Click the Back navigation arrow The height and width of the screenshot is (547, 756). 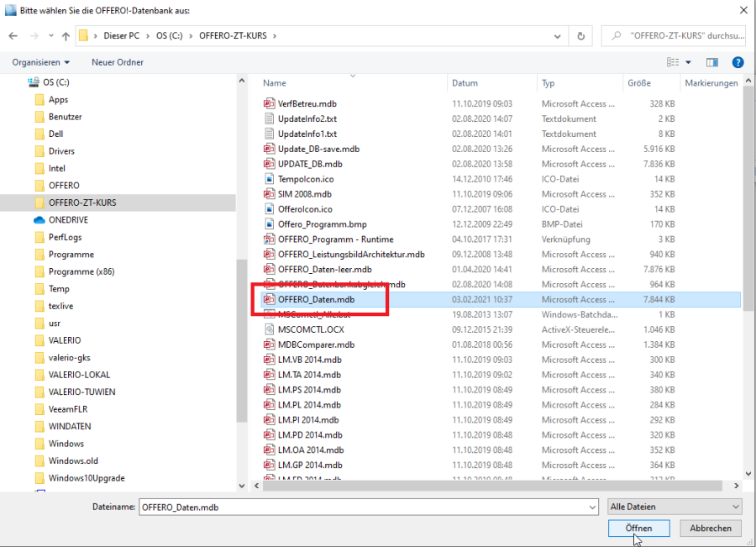[x=13, y=36]
